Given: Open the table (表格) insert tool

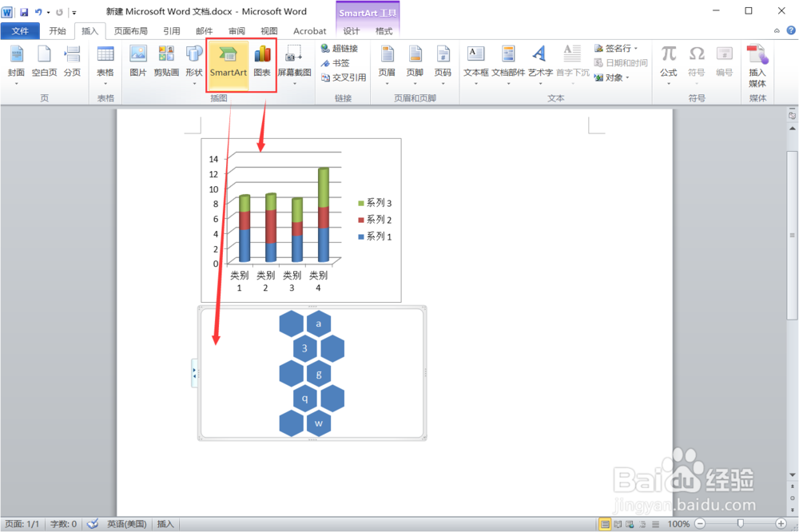Looking at the screenshot, I should click(x=105, y=65).
